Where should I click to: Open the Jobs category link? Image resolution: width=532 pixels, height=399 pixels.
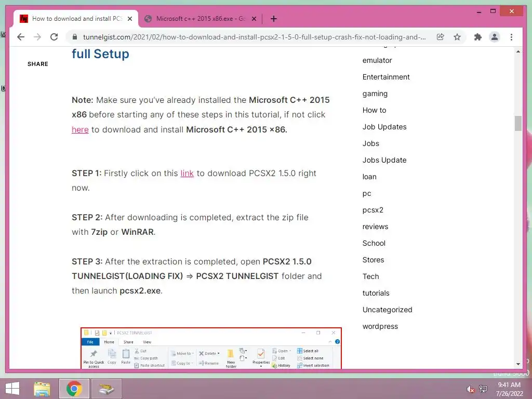point(370,143)
